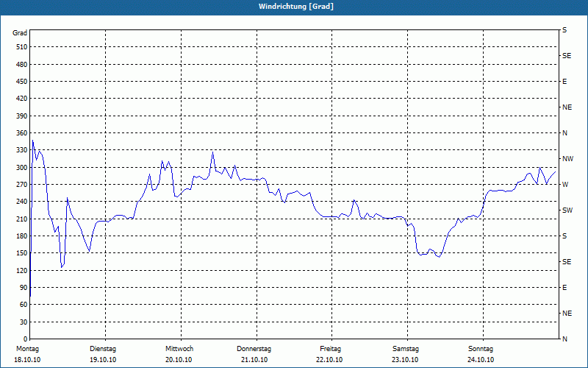
Task: Click the '60' y-axis value
Action: [24, 305]
